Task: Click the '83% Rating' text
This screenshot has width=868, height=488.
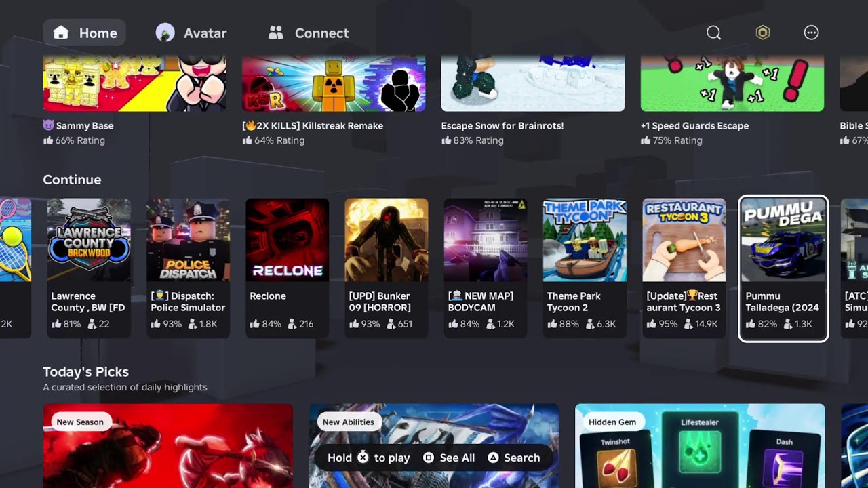Action: (x=479, y=140)
